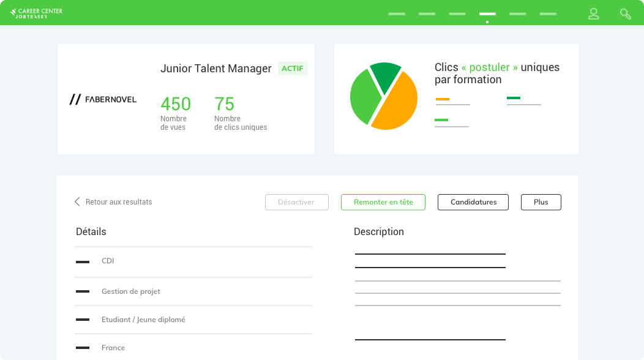Click the Désactiver button
Viewport: 644px width, 360px height.
pos(296,202)
